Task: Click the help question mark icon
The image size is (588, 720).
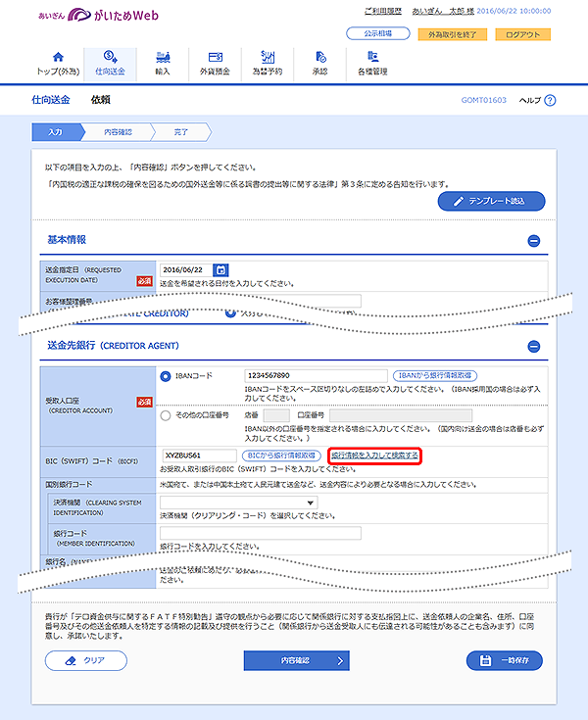Action: 550,100
